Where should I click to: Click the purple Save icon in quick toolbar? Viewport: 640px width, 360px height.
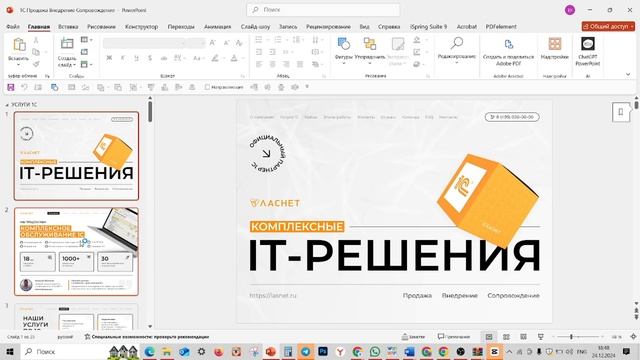click(11, 87)
